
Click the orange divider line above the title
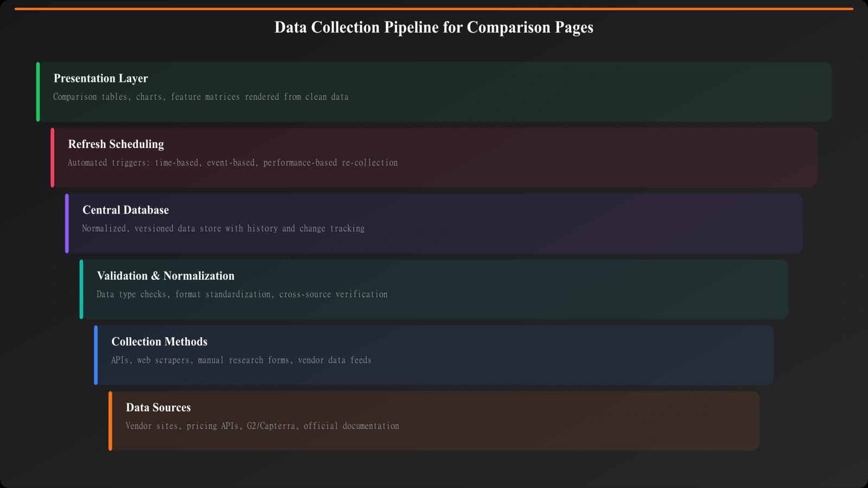[x=433, y=9]
